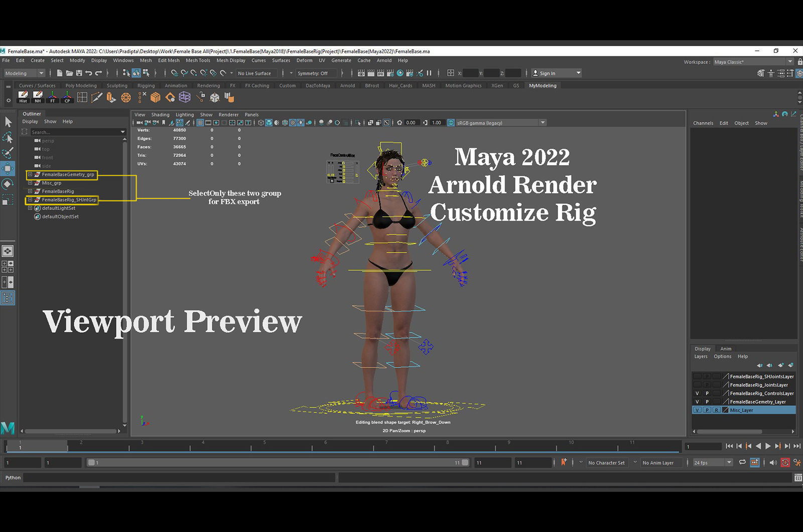Click go to start of playback range
This screenshot has height=532, width=803.
pyautogui.click(x=729, y=446)
